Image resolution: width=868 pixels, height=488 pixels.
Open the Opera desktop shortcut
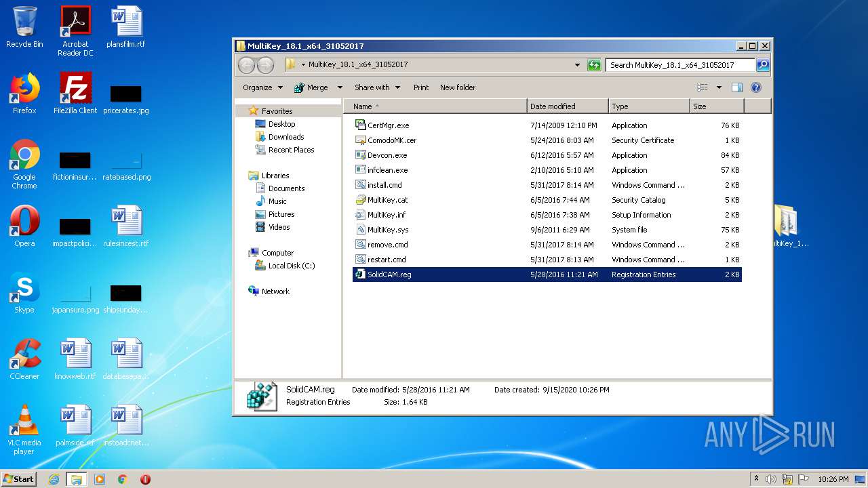click(24, 227)
